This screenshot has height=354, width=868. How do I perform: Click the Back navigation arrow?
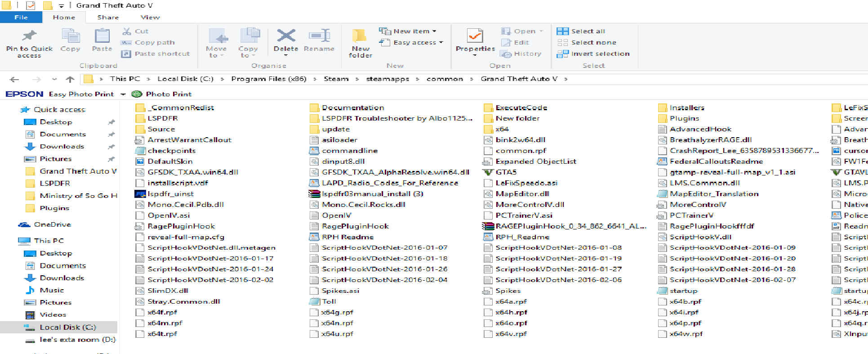[x=14, y=79]
